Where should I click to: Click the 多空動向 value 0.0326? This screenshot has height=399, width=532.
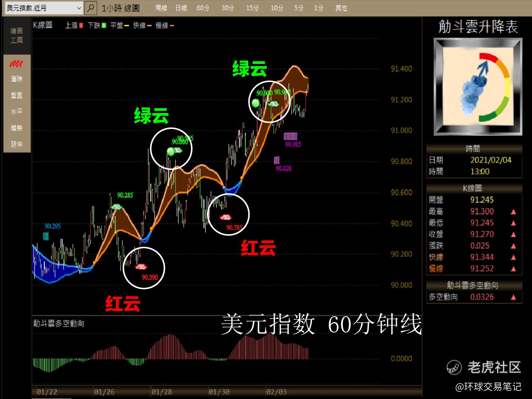click(x=482, y=297)
